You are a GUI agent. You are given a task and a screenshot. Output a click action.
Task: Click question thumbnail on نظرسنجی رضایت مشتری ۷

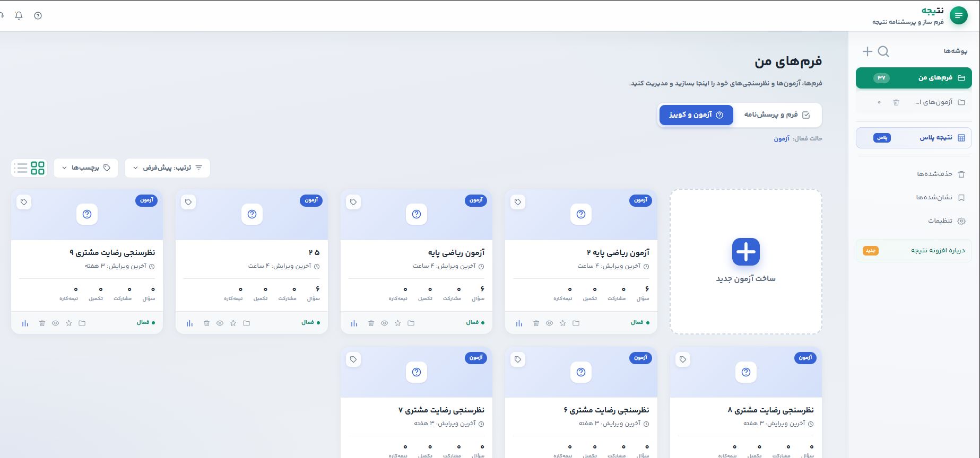tap(417, 372)
